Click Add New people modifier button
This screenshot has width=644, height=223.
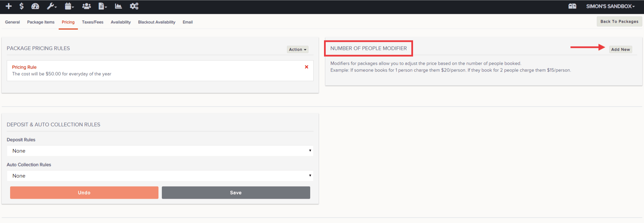tap(621, 49)
